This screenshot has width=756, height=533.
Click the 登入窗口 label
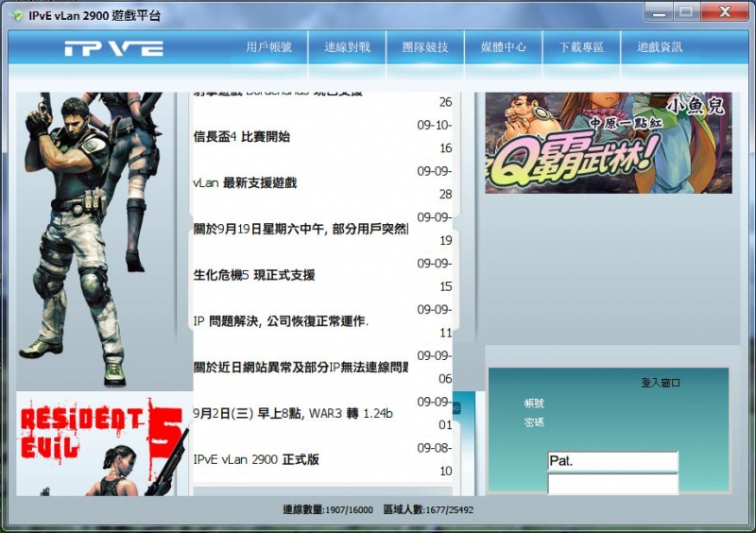pyautogui.click(x=661, y=383)
